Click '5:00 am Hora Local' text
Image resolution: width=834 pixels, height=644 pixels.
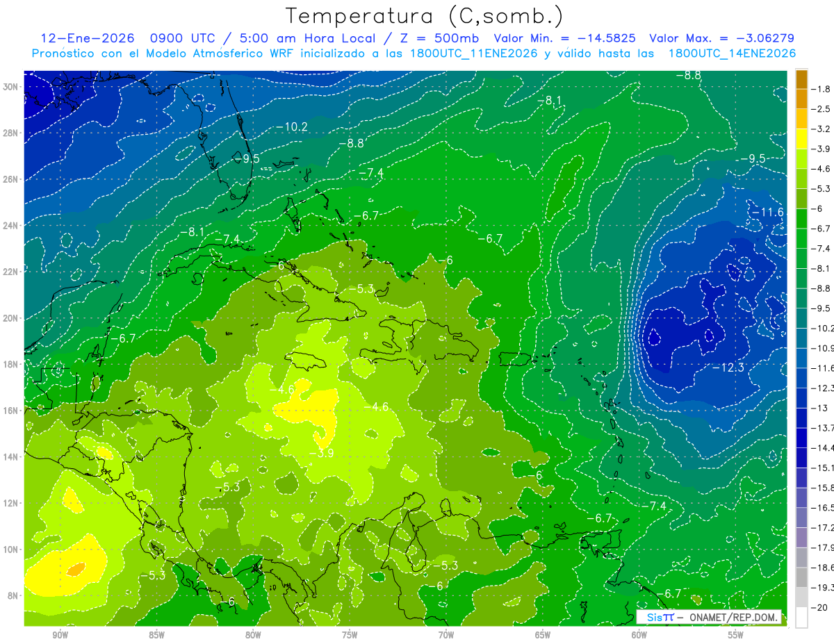308,38
